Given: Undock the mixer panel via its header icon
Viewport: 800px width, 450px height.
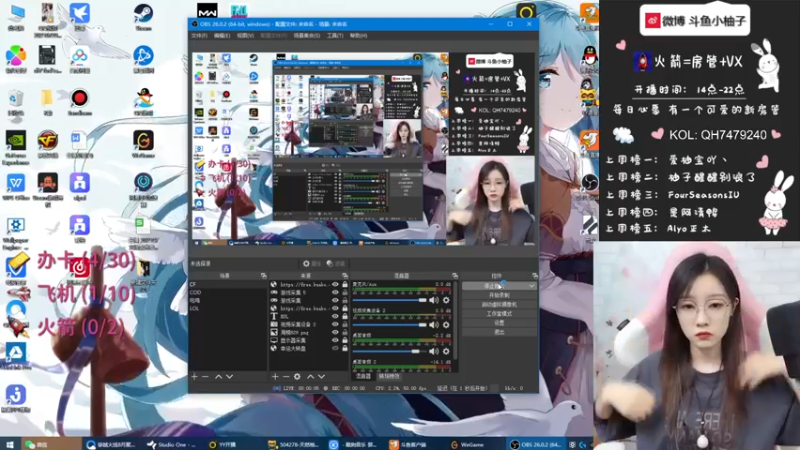Looking at the screenshot, I should [x=455, y=276].
